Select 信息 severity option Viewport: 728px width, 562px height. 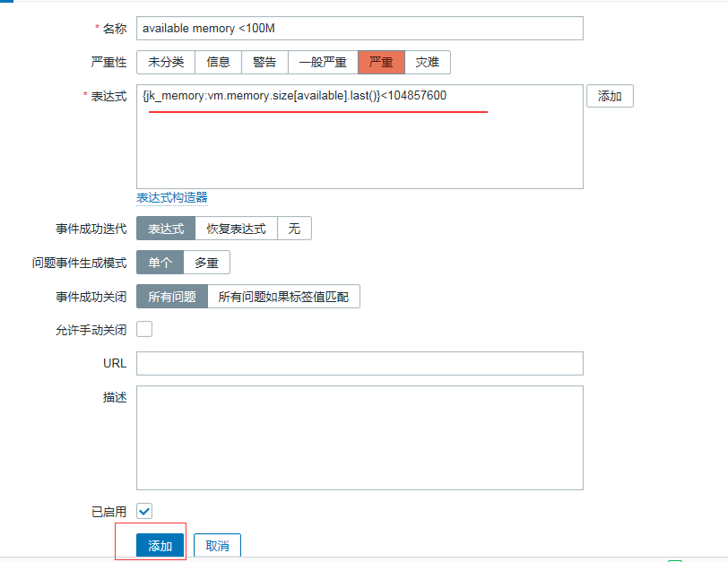[x=218, y=62]
